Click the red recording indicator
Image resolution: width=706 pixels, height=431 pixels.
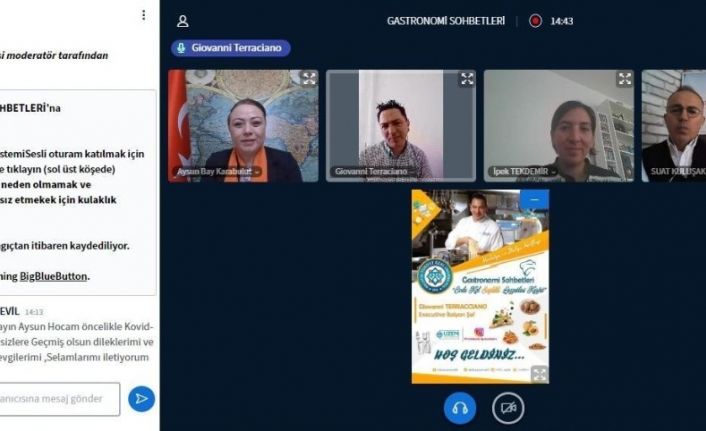535,20
